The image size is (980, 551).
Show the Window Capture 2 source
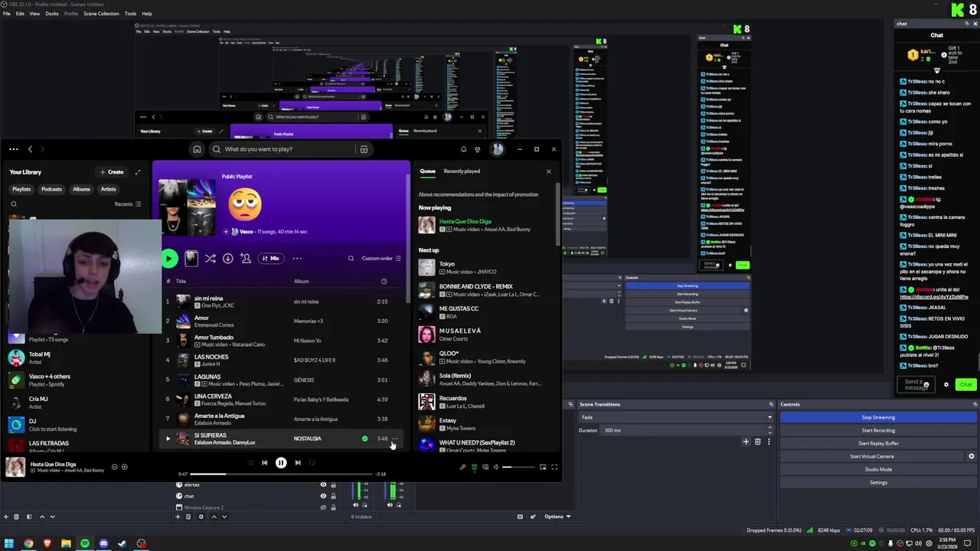coord(323,507)
